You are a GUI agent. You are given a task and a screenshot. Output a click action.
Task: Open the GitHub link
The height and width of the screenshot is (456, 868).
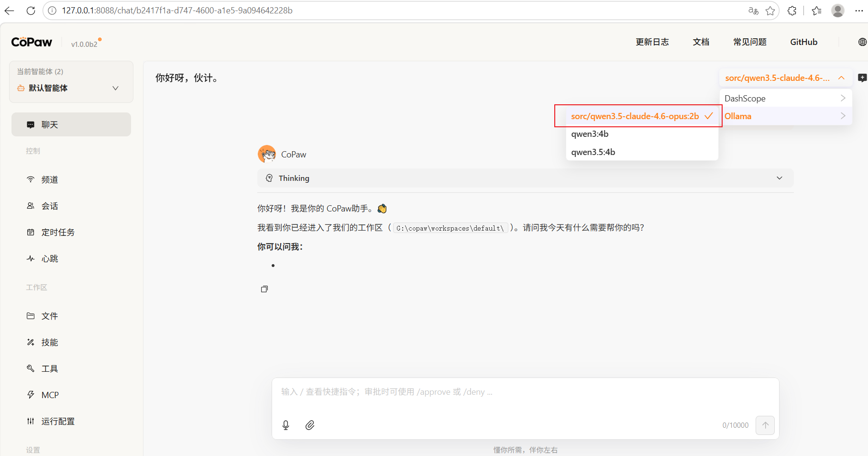[804, 42]
